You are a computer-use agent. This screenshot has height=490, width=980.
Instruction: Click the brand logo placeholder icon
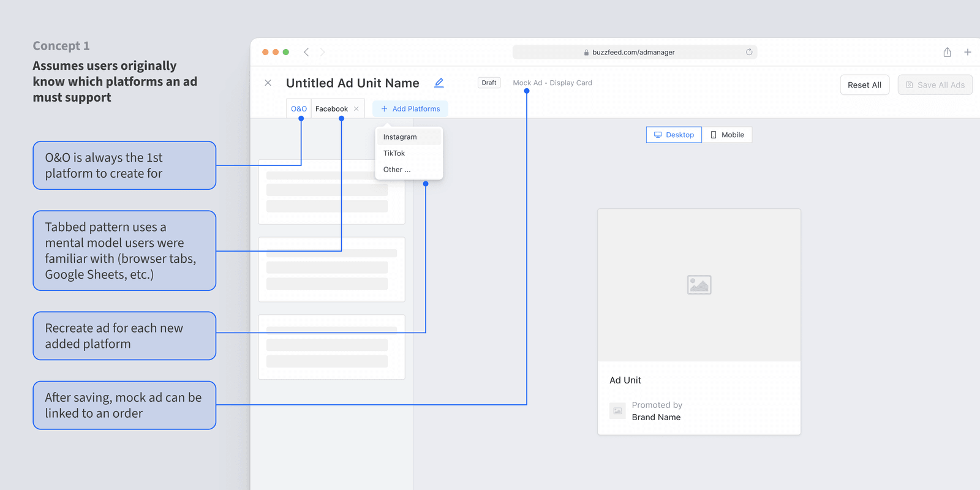[x=617, y=411]
